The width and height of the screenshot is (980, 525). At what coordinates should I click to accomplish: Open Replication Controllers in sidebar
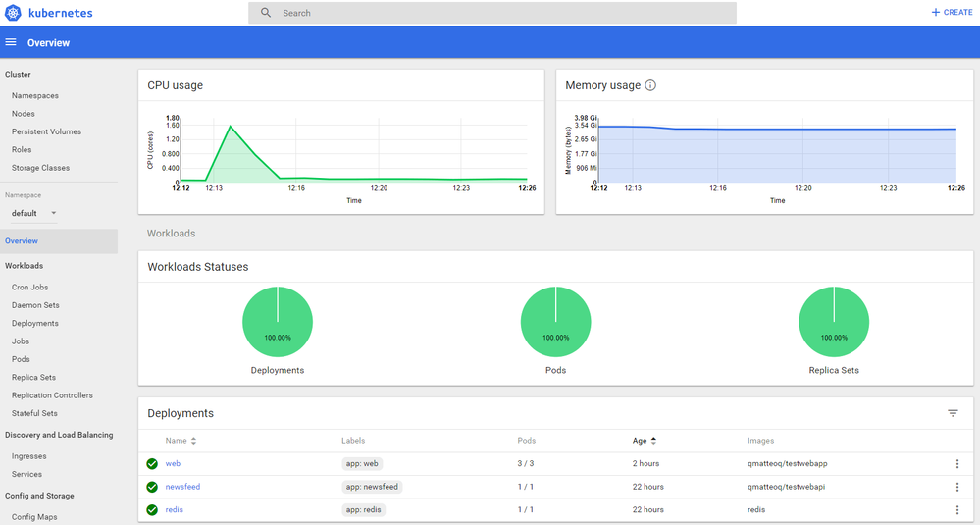(52, 395)
